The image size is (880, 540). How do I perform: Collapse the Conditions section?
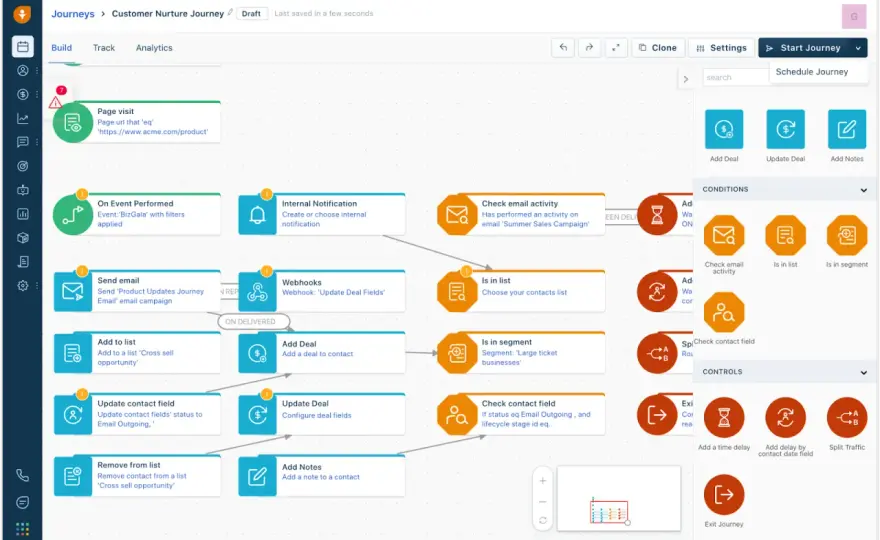coord(864,190)
